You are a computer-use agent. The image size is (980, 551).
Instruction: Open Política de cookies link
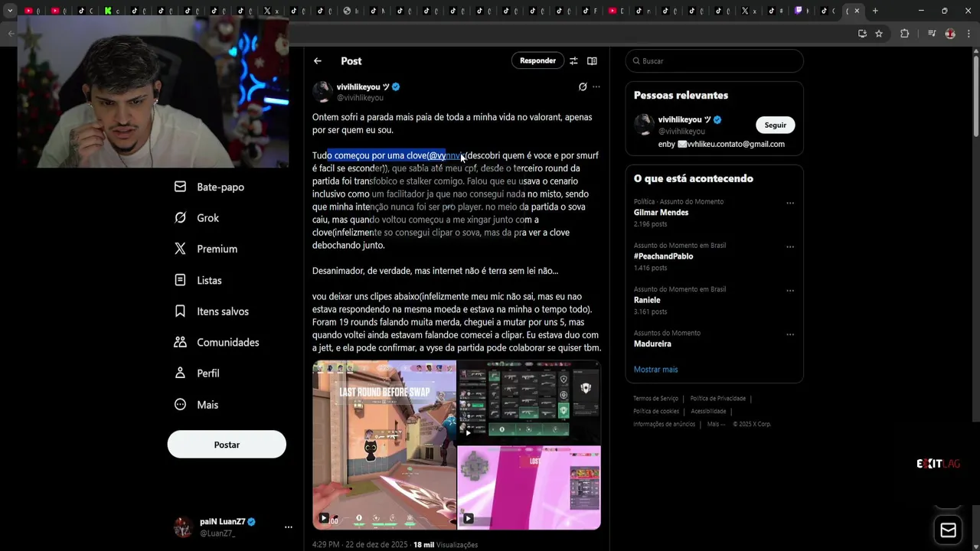point(656,412)
